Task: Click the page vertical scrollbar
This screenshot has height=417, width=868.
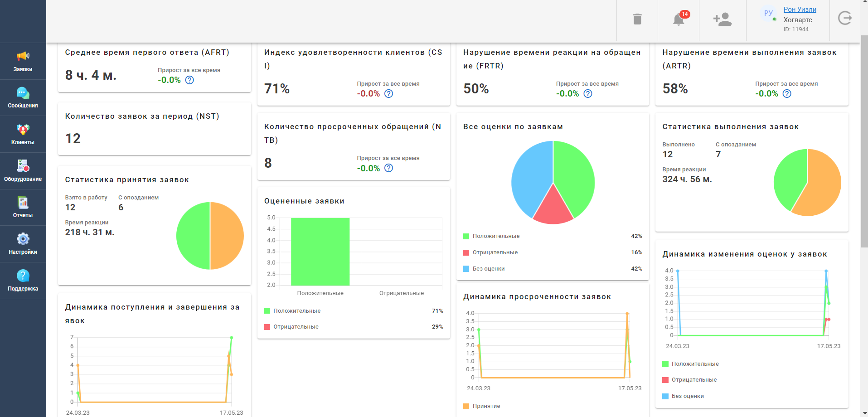Action: coord(864,141)
